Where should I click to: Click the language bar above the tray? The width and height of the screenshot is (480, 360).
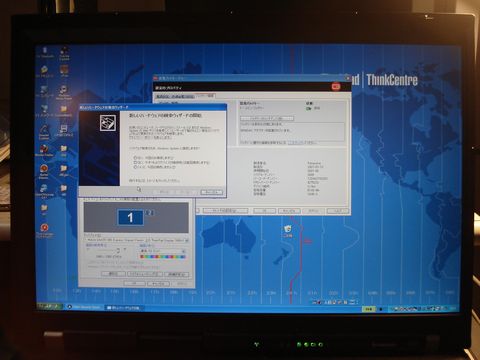pos(335,302)
